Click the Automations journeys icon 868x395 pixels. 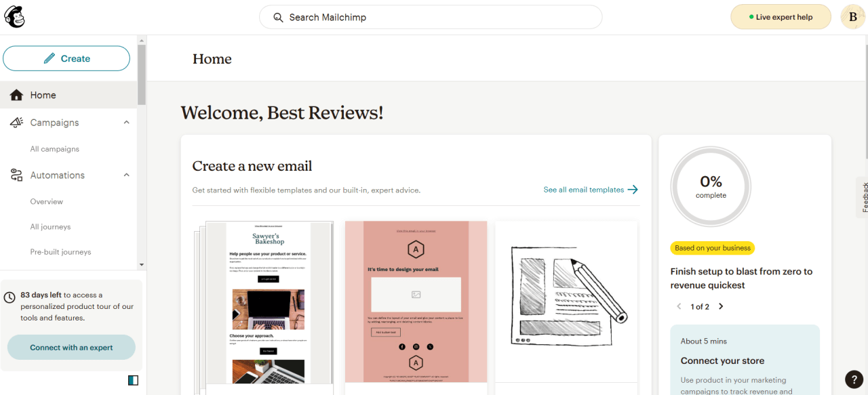(x=16, y=175)
